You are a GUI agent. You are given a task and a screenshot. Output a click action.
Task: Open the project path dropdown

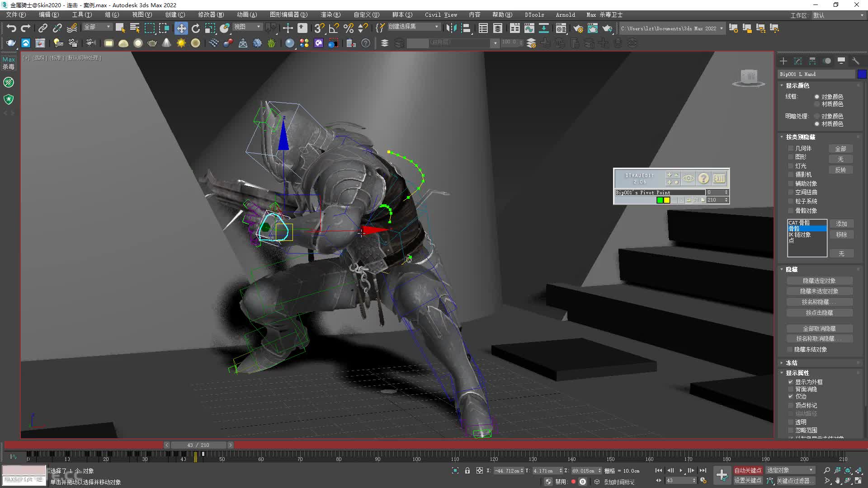672,28
